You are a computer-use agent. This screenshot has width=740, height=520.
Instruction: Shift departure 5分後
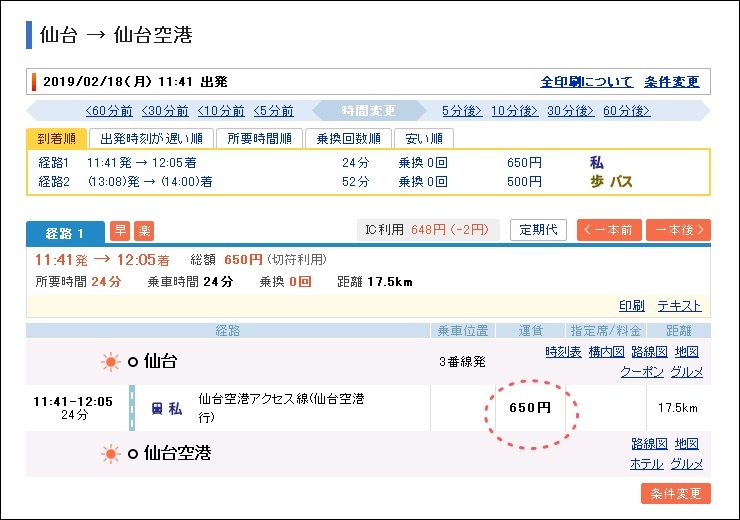[x=462, y=111]
